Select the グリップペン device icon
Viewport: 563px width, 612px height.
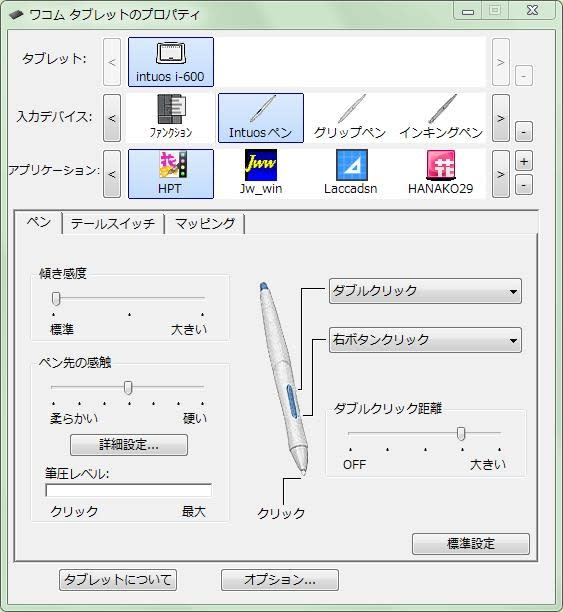tap(350, 117)
